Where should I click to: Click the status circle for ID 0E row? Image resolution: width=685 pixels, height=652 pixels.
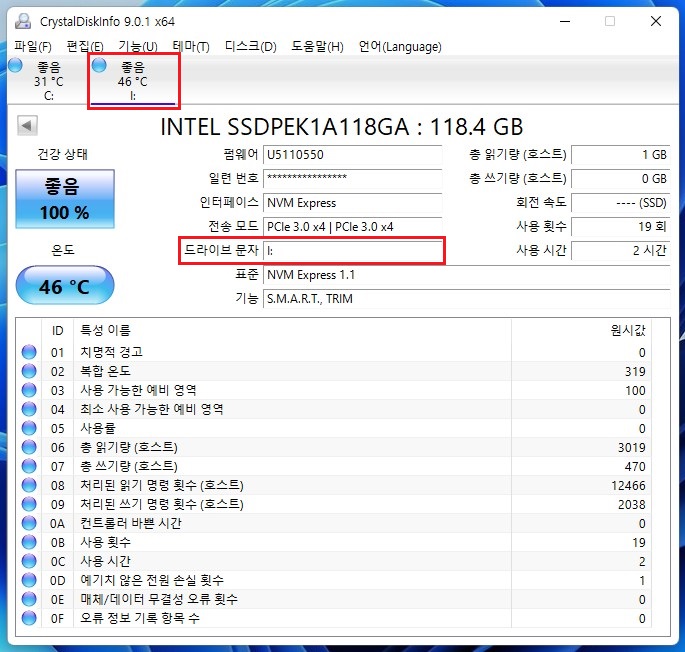[29, 599]
